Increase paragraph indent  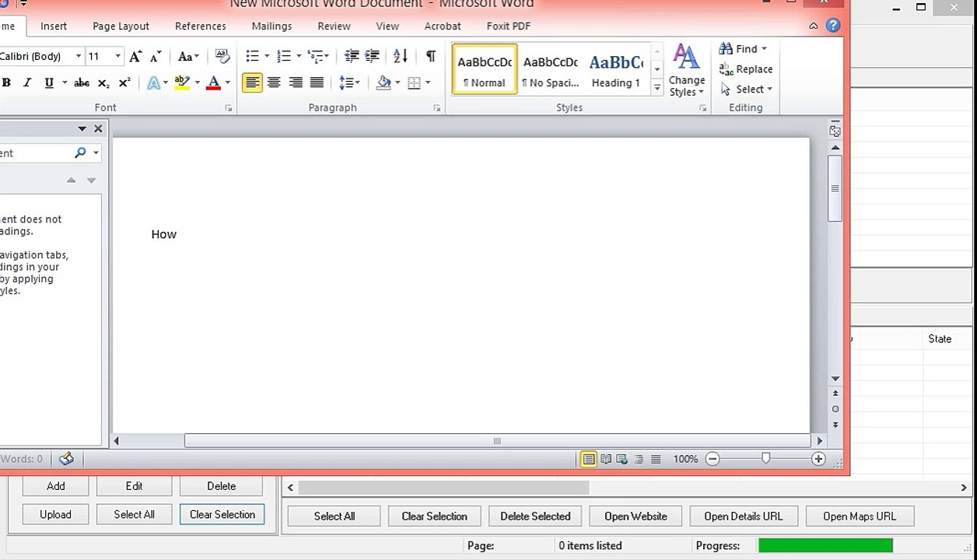(373, 56)
